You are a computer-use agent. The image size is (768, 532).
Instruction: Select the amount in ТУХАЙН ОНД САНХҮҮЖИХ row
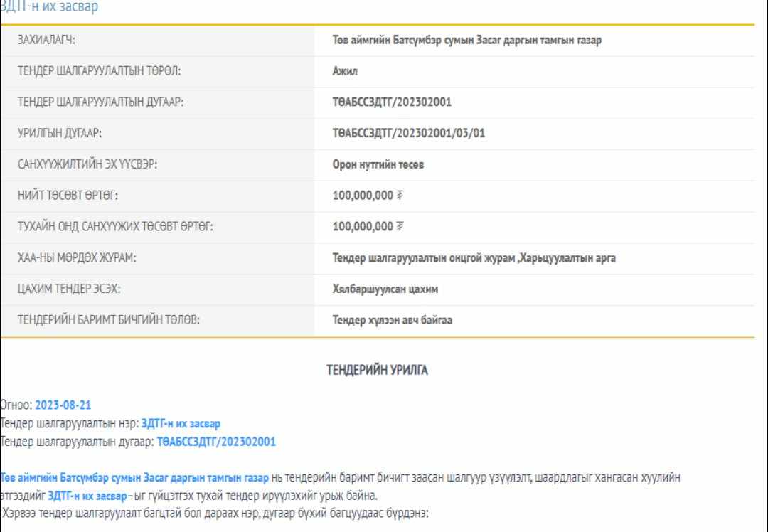click(x=368, y=227)
